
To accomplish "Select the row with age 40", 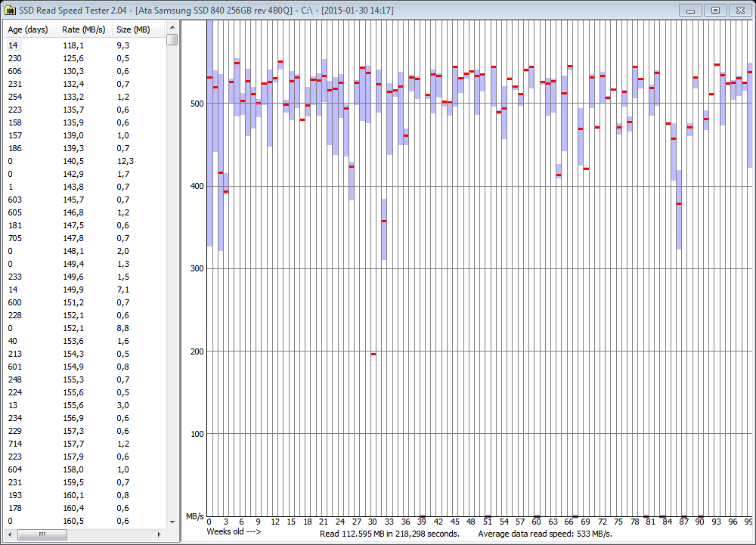I will (x=85, y=341).
